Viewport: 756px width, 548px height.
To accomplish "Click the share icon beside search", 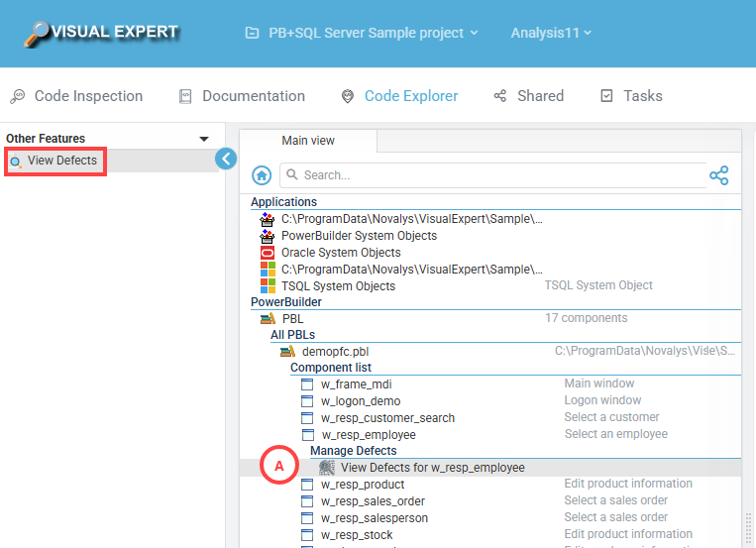I will pos(719,175).
